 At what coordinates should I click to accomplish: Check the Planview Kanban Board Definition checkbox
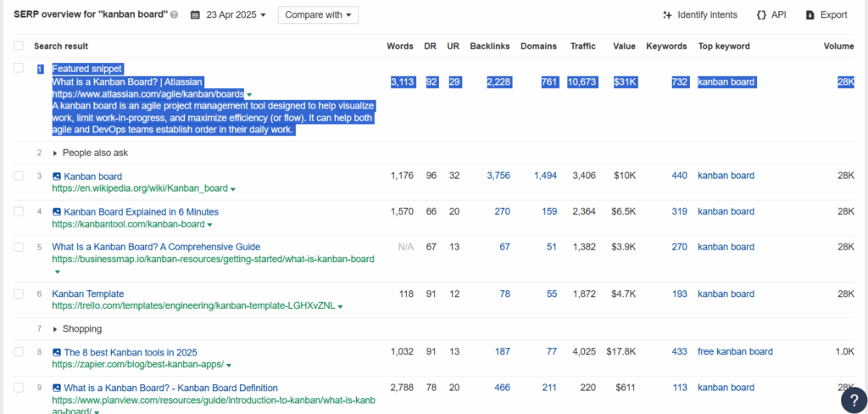[x=19, y=388]
